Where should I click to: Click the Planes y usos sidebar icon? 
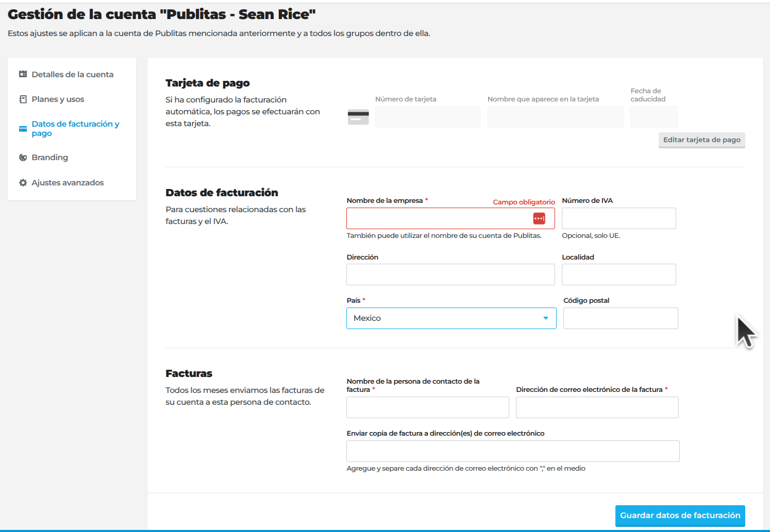(x=23, y=99)
